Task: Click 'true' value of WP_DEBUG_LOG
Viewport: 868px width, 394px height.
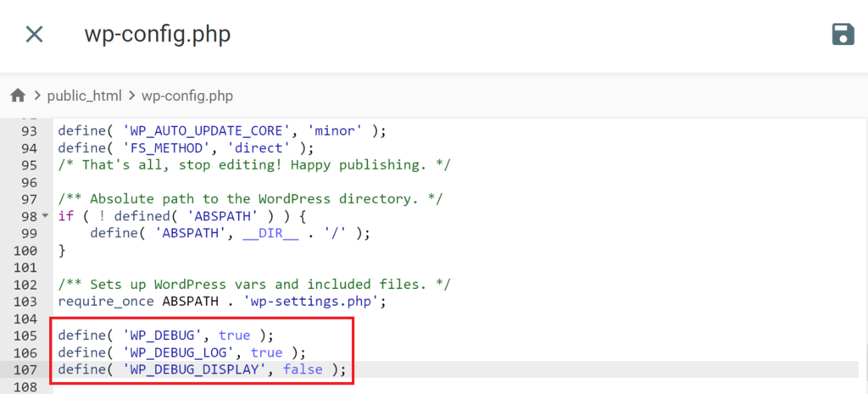Action: point(266,352)
